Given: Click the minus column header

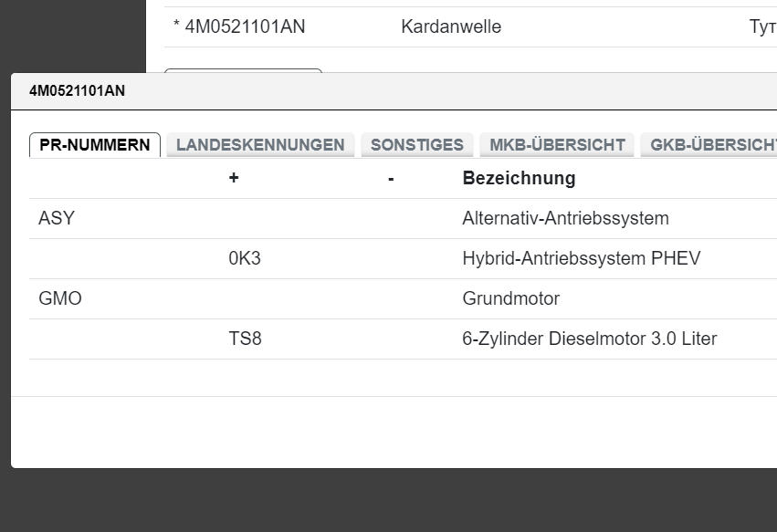Looking at the screenshot, I should point(391,179).
